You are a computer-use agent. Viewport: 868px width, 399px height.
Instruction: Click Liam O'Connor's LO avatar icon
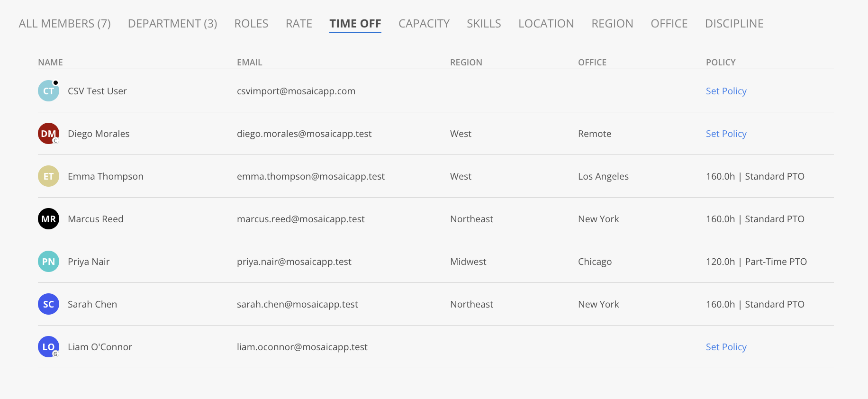(48, 347)
